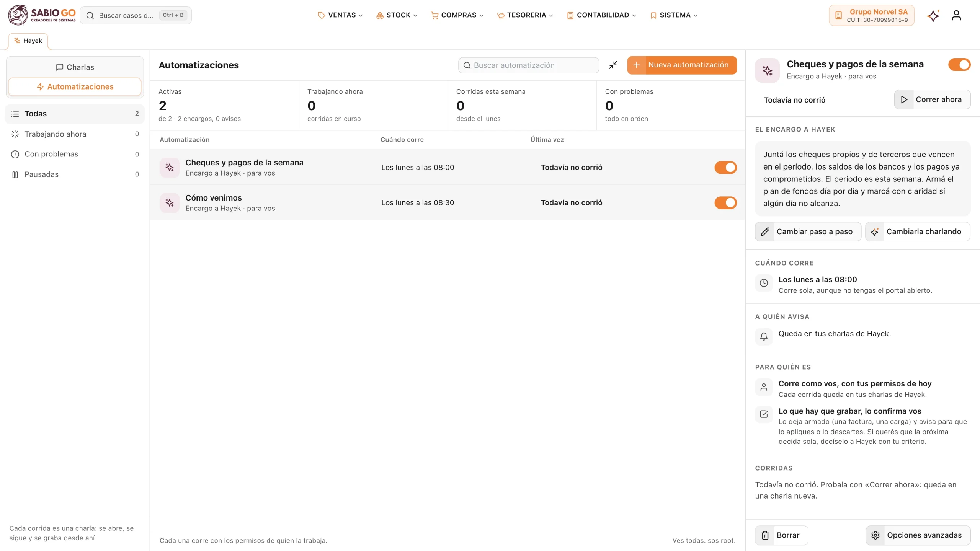Show Pausadas automations
The image size is (980, 551).
pos(75,174)
